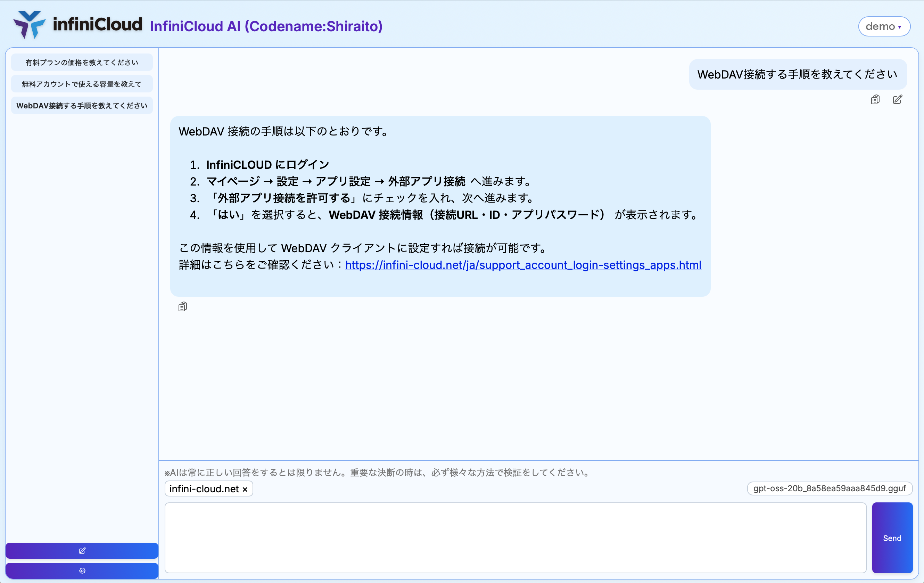Click the AI disclaimer notice text
This screenshot has height=583, width=924.
click(378, 473)
